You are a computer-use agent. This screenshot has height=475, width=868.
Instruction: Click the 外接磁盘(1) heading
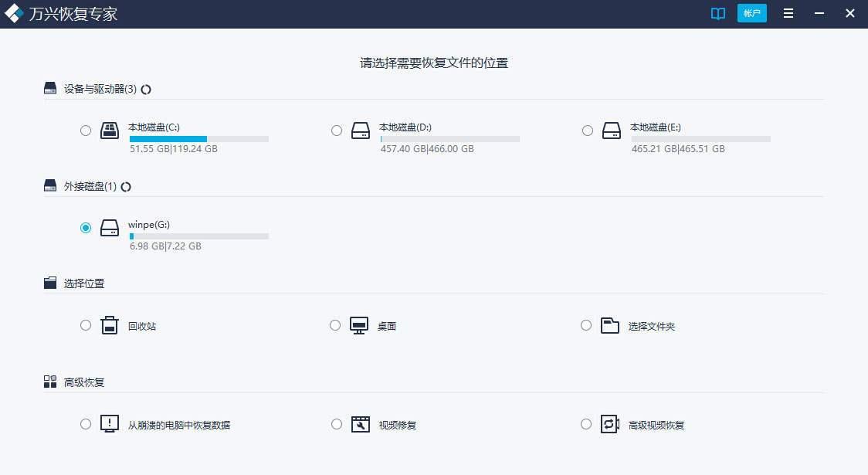(90, 187)
